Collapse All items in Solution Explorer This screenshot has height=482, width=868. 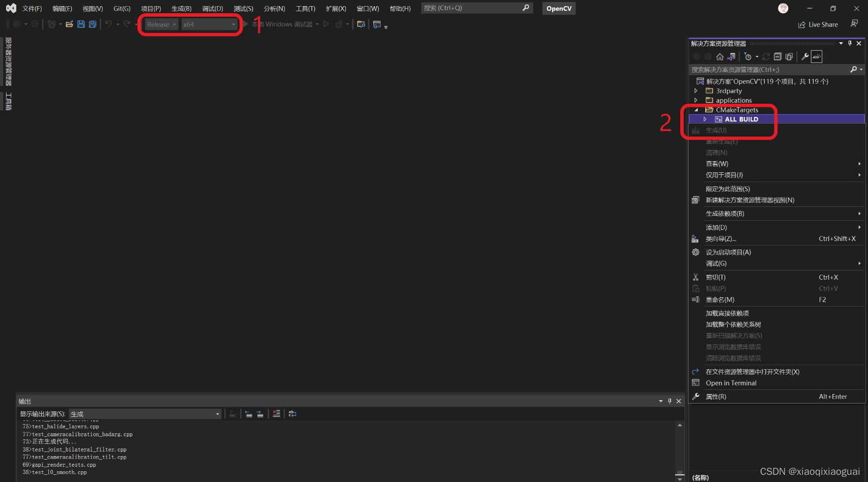(x=778, y=56)
